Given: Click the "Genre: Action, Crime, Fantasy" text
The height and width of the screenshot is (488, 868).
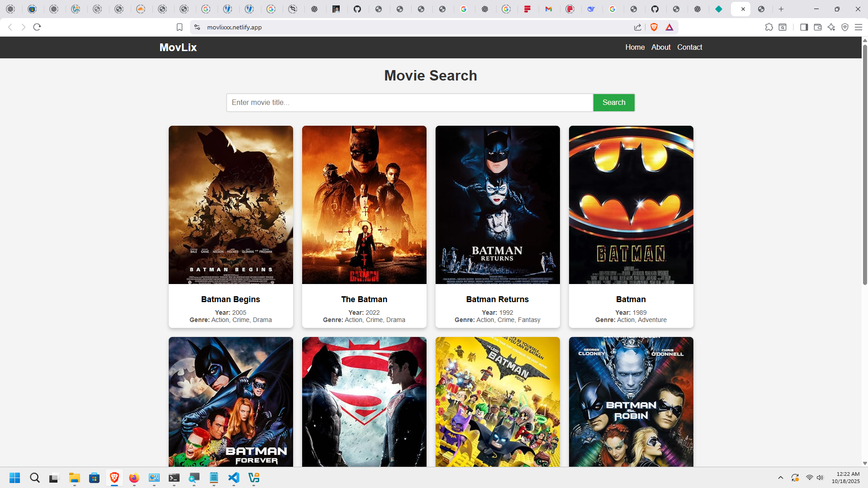Looking at the screenshot, I should click(498, 320).
